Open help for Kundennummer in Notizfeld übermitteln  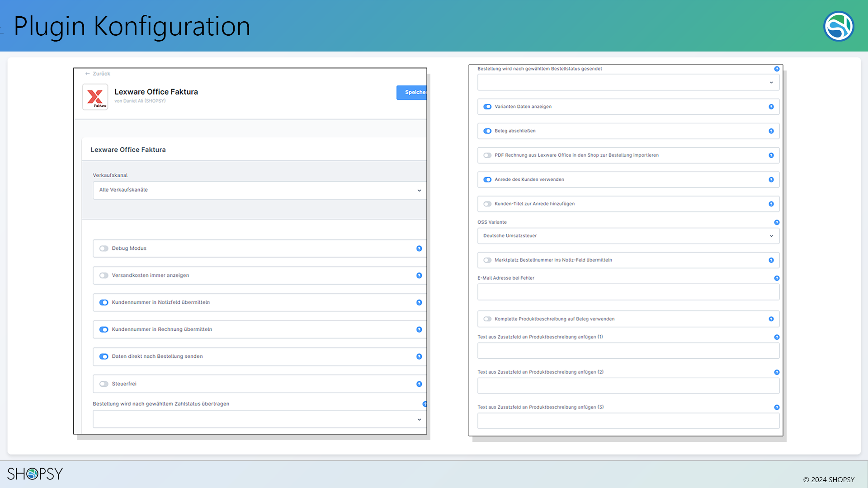419,302
